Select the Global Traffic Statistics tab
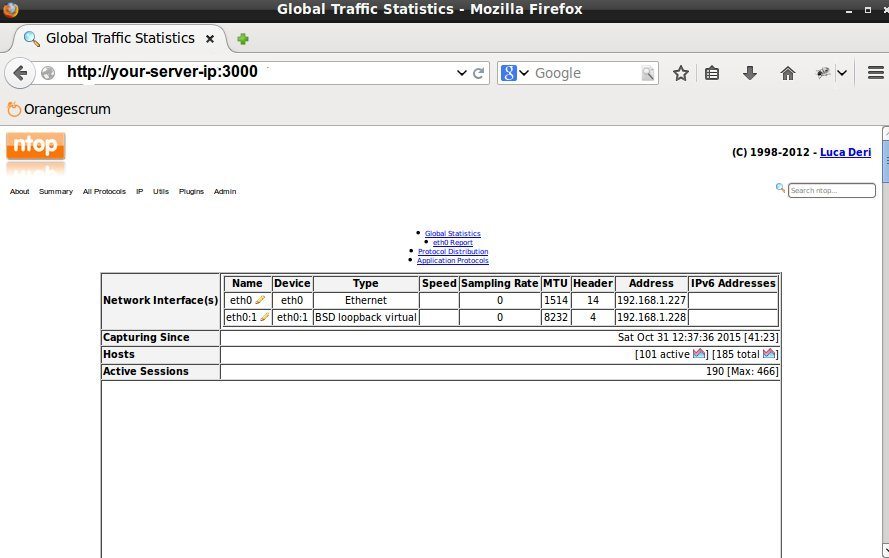 (x=120, y=39)
